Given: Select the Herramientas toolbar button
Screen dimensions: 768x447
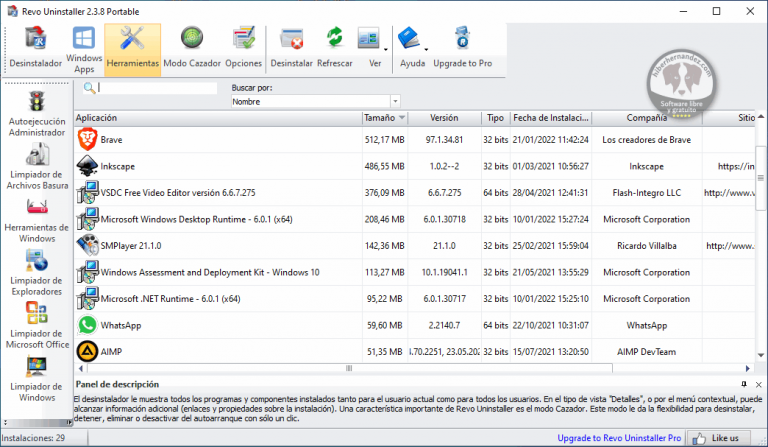Looking at the screenshot, I should (133, 49).
